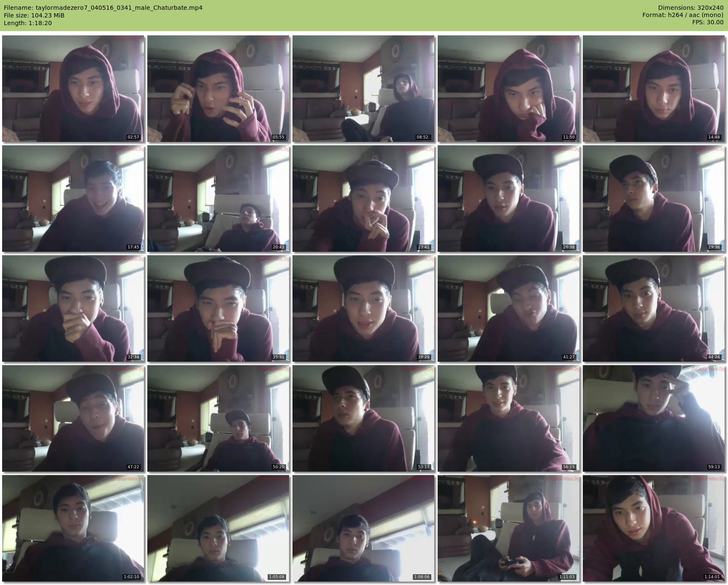Select the frame at 32:34
Viewport: 728px width, 585px height.
click(x=73, y=308)
